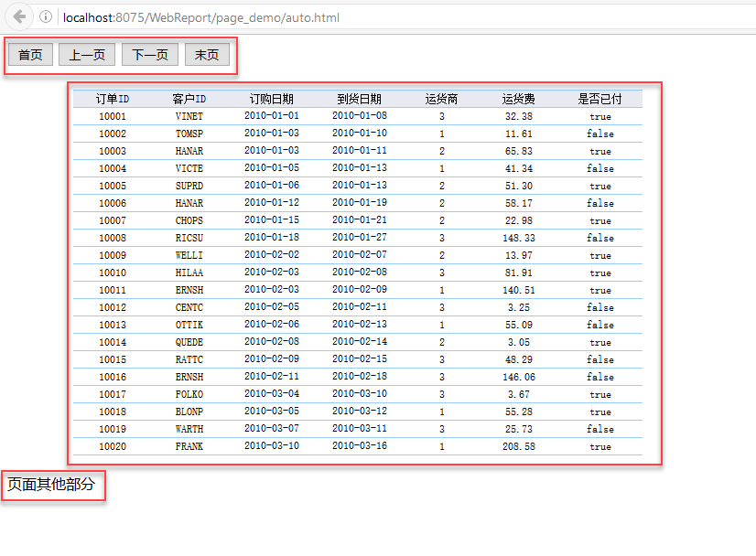Click the 页面其他部分 text
The width and height of the screenshot is (756, 556).
(51, 485)
